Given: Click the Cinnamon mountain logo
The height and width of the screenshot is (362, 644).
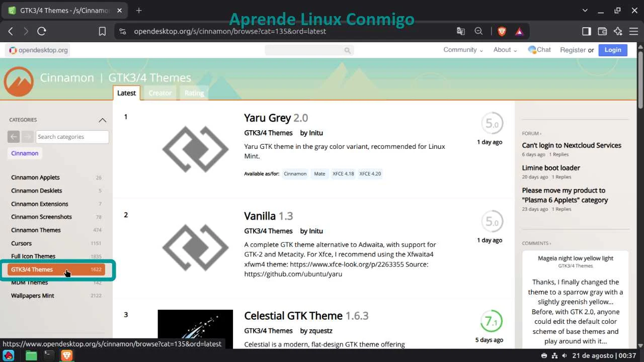Looking at the screenshot, I should (19, 81).
